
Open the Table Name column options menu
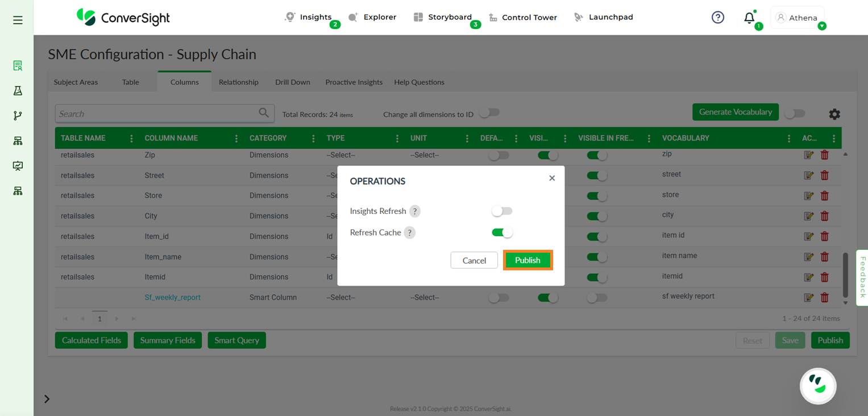tap(131, 138)
